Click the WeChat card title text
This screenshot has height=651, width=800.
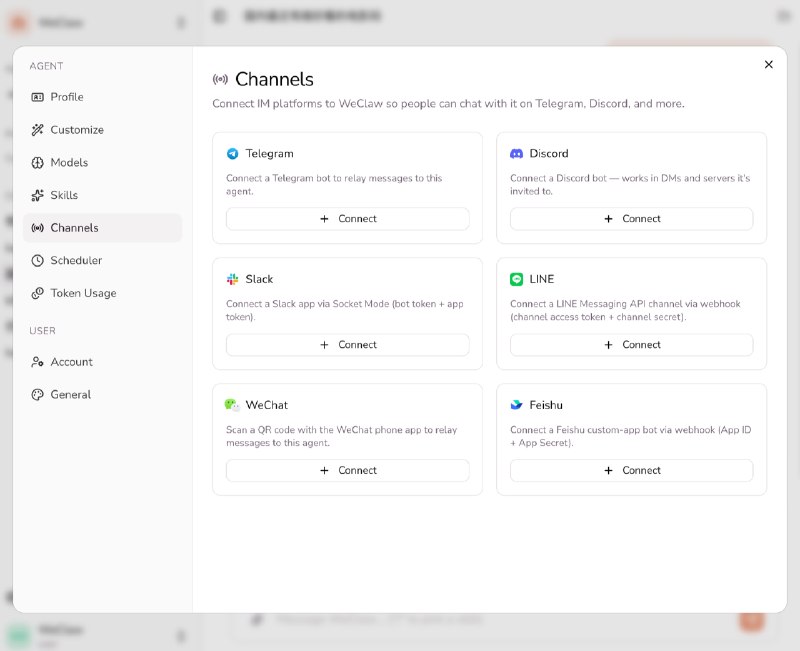tap(267, 405)
